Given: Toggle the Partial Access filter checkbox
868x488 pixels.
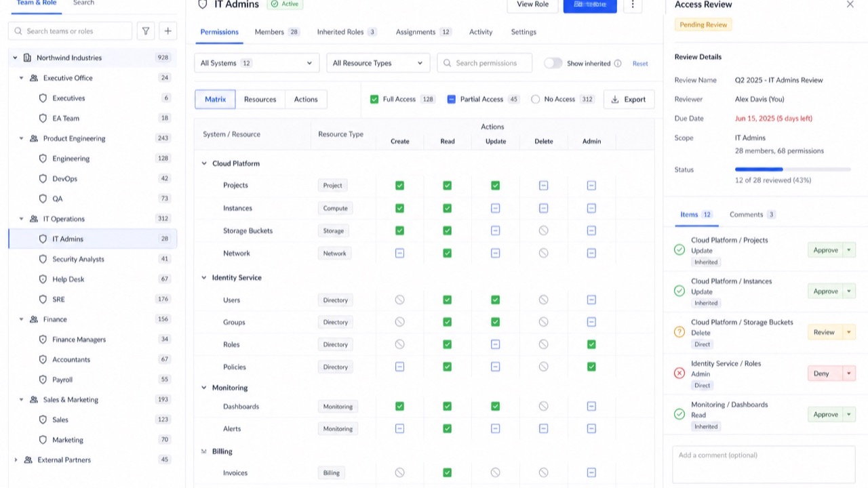Looking at the screenshot, I should click(452, 100).
